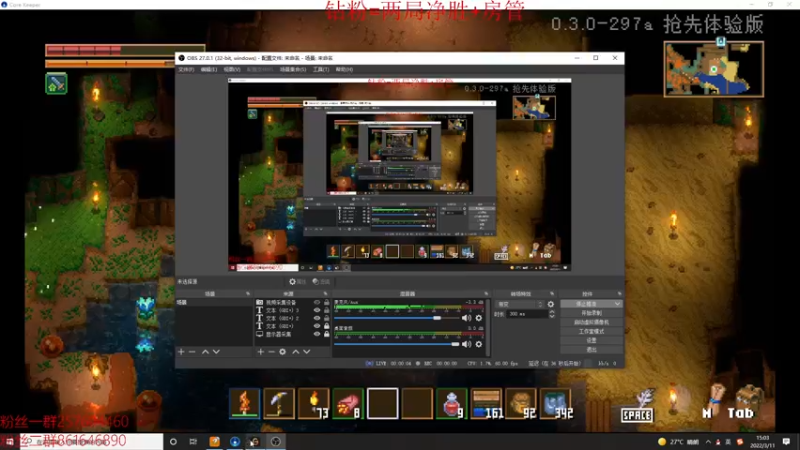Open the 帮助(H) menu in OBS
The width and height of the screenshot is (800, 450).
point(344,69)
